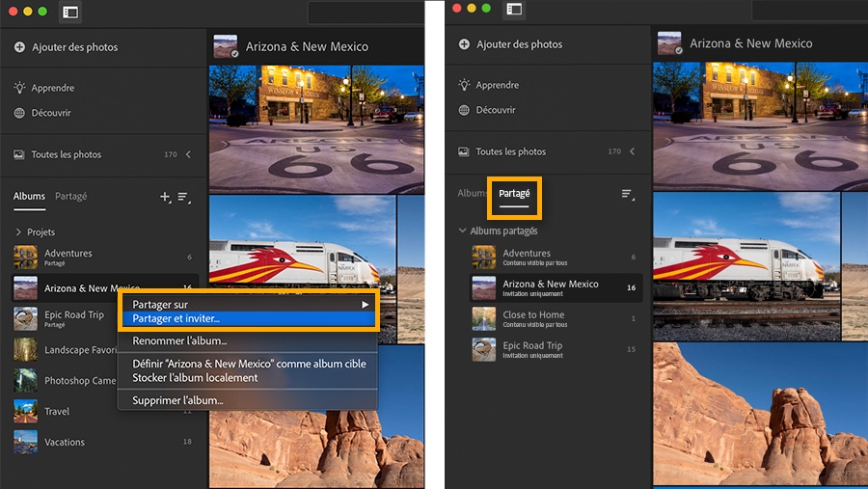The height and width of the screenshot is (489, 868).
Task: Click the Photoshop Camera album thumbnail
Action: [25, 380]
